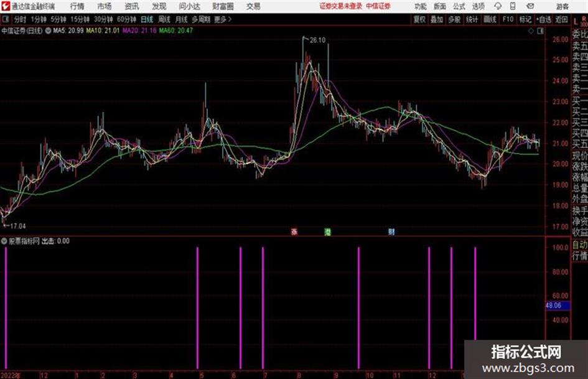588x379 pixels.
Task: Click the 画线 drawing button
Action: click(x=490, y=19)
